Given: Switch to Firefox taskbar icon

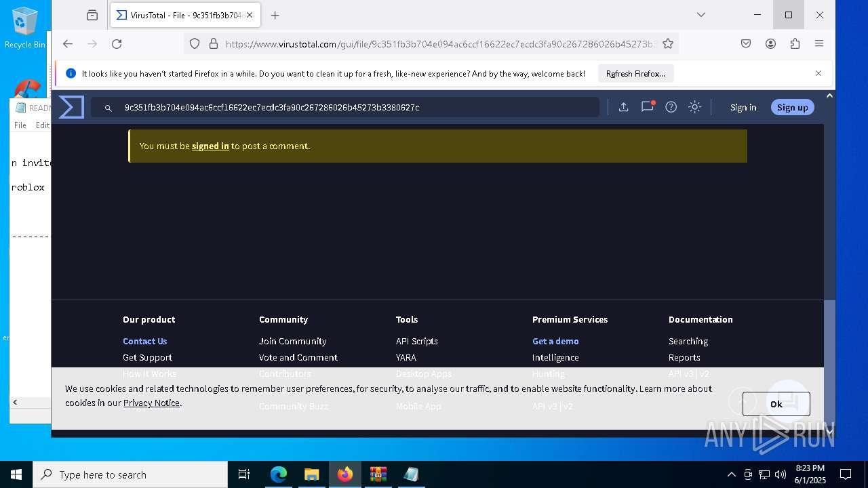Looking at the screenshot, I should click(345, 474).
